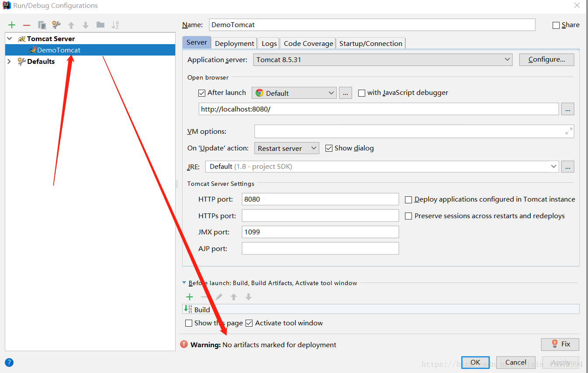The height and width of the screenshot is (373, 588).
Task: Collapse the Before launch section
Action: point(184,283)
